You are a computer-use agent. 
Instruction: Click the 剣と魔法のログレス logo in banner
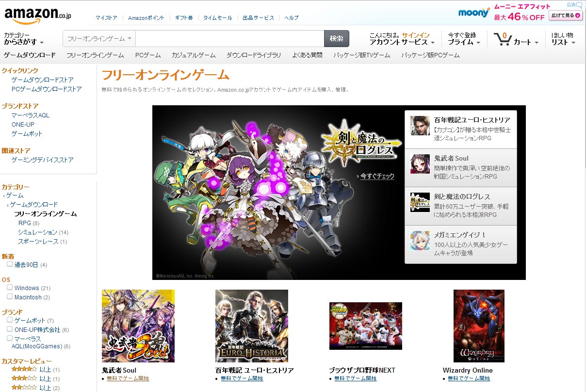coord(361,143)
